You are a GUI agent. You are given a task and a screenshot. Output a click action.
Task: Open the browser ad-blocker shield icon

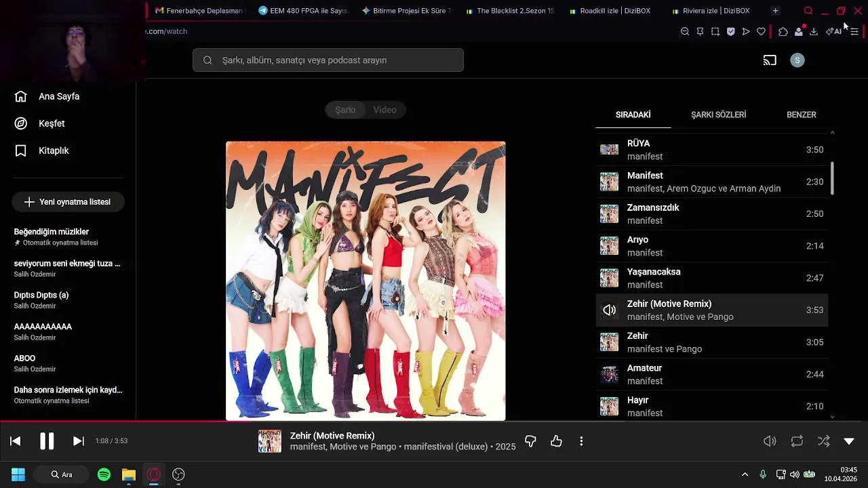730,31
